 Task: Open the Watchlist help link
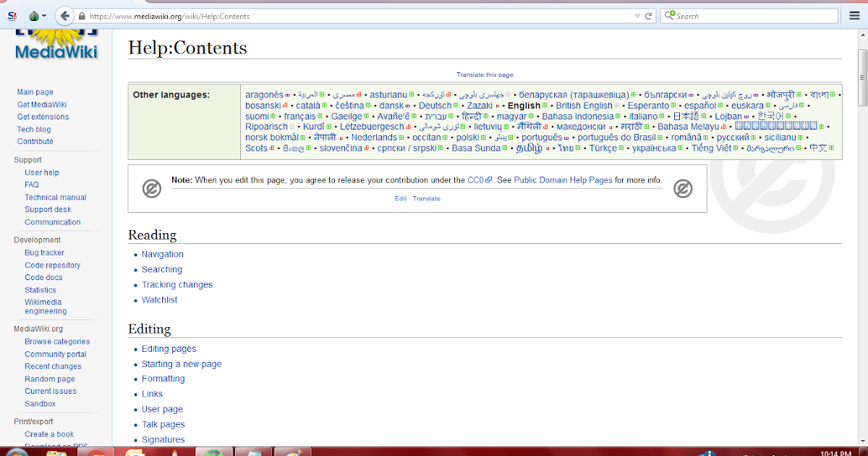159,300
